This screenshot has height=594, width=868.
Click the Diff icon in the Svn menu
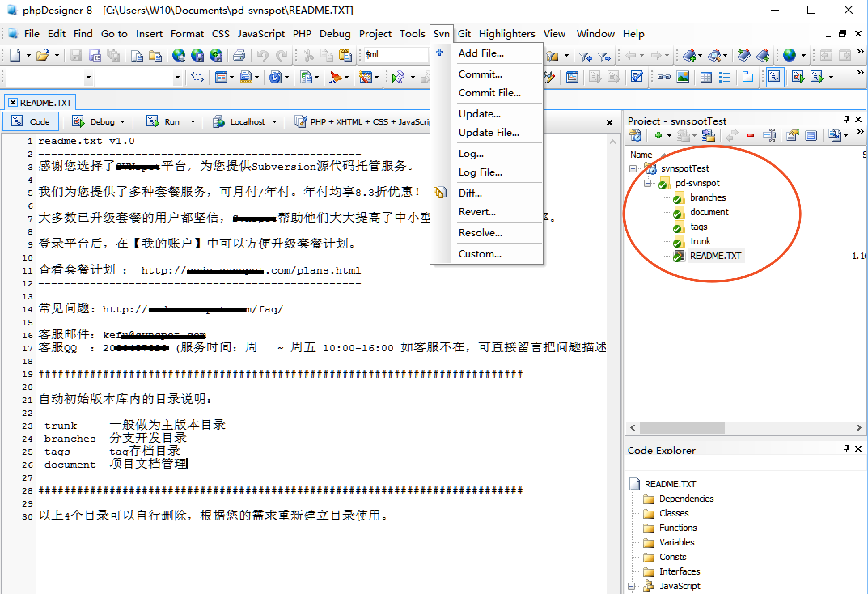(440, 193)
